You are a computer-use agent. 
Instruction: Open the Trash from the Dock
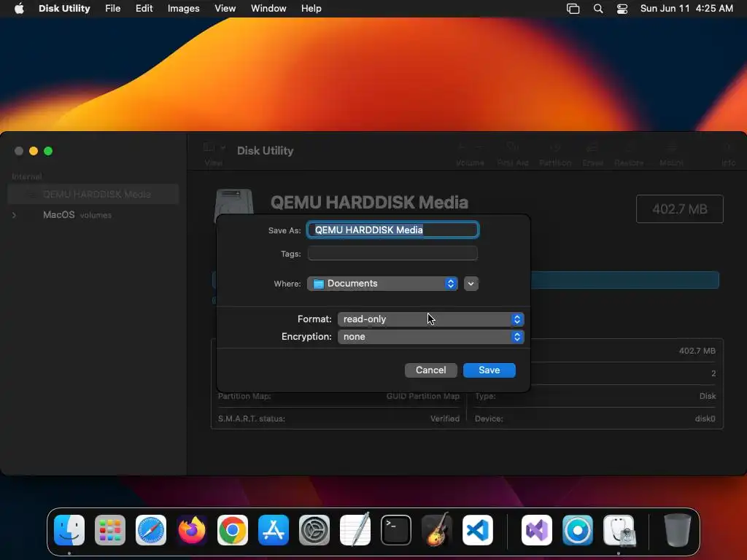tap(677, 530)
